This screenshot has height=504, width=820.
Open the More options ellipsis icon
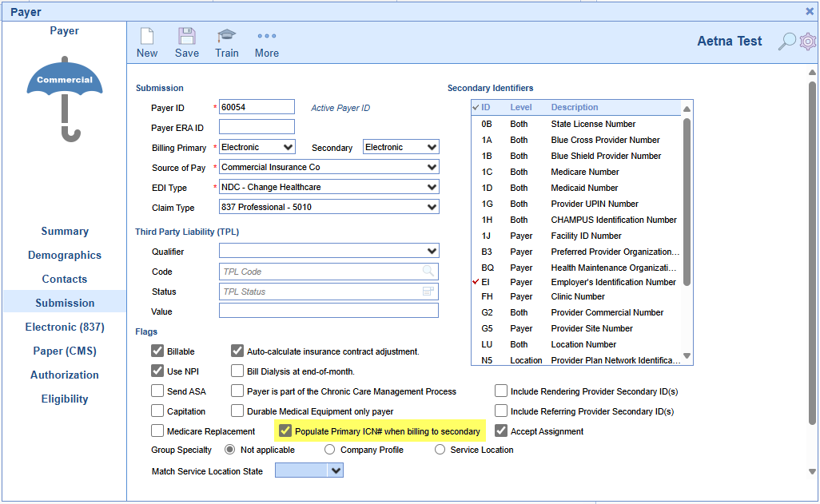coord(267,37)
